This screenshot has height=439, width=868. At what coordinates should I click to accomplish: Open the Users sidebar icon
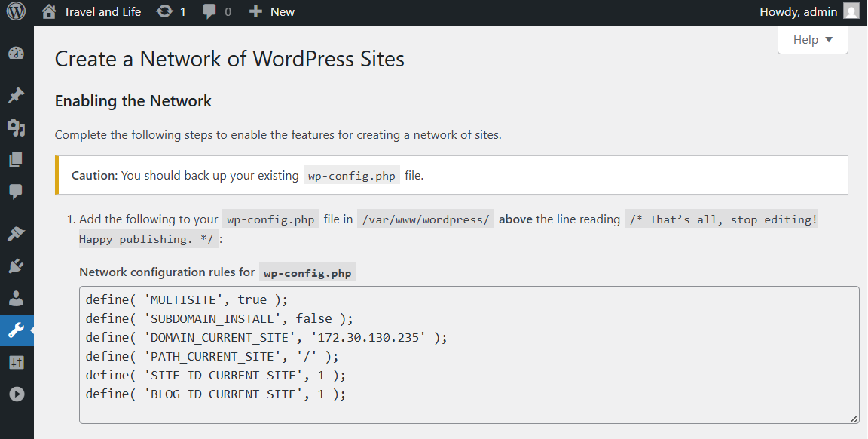[x=17, y=298]
